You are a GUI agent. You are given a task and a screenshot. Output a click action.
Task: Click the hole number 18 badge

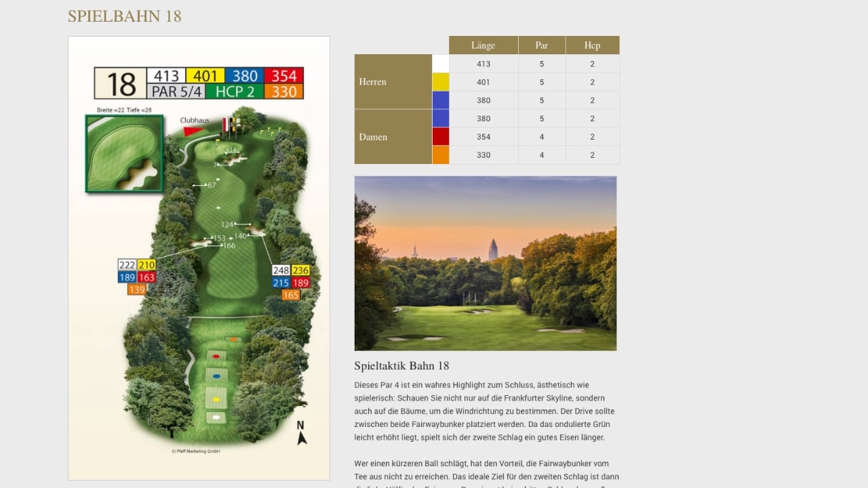pos(120,83)
